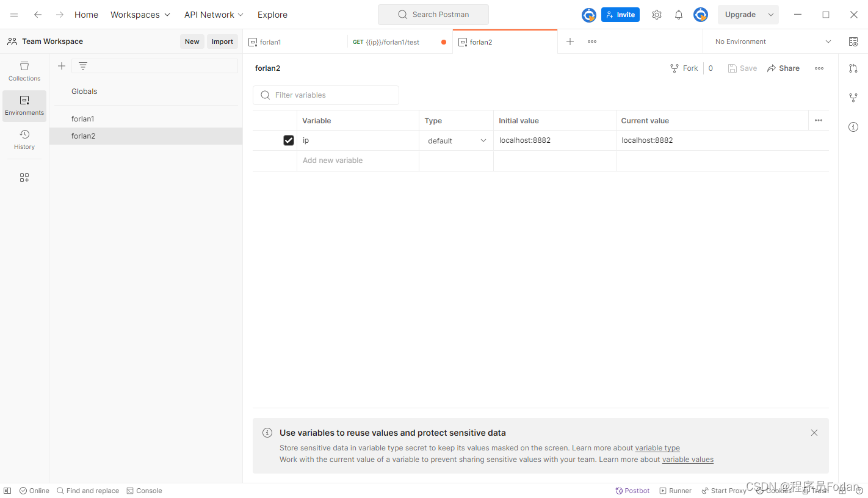The height and width of the screenshot is (498, 868).
Task: Change ip variable type dropdown
Action: click(x=457, y=140)
